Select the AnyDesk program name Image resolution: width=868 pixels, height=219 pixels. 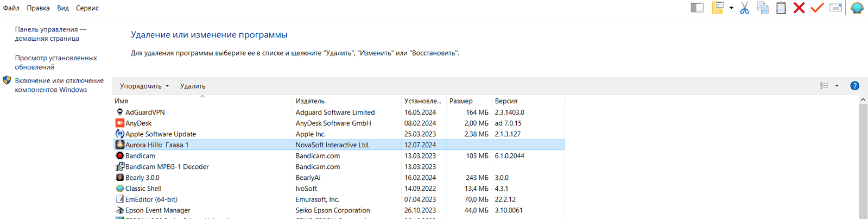tap(138, 123)
